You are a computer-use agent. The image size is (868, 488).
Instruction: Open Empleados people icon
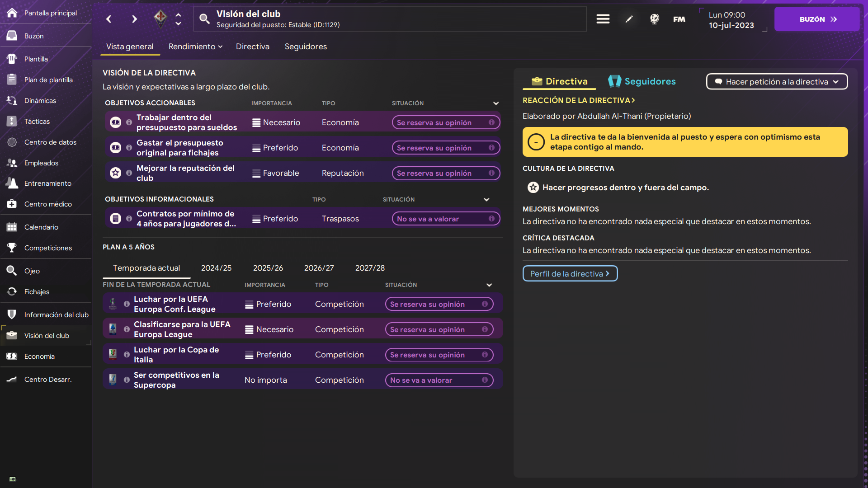pyautogui.click(x=12, y=163)
